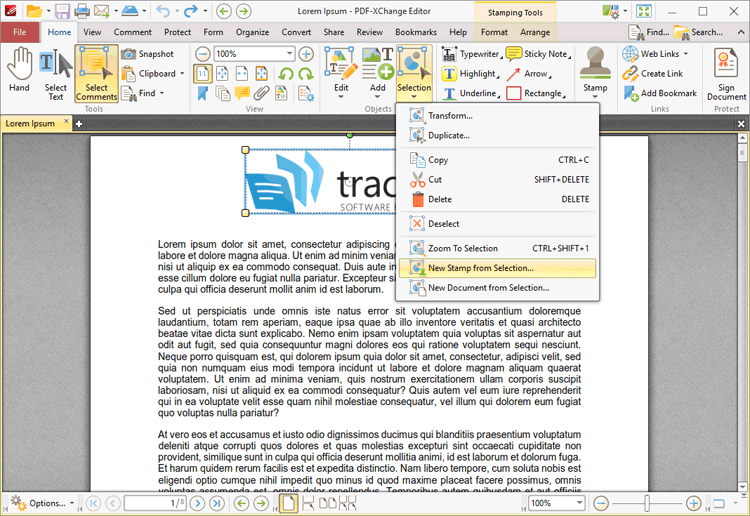Choose Duplicate... from Selection menu
This screenshot has height=516, width=750.
tap(497, 135)
